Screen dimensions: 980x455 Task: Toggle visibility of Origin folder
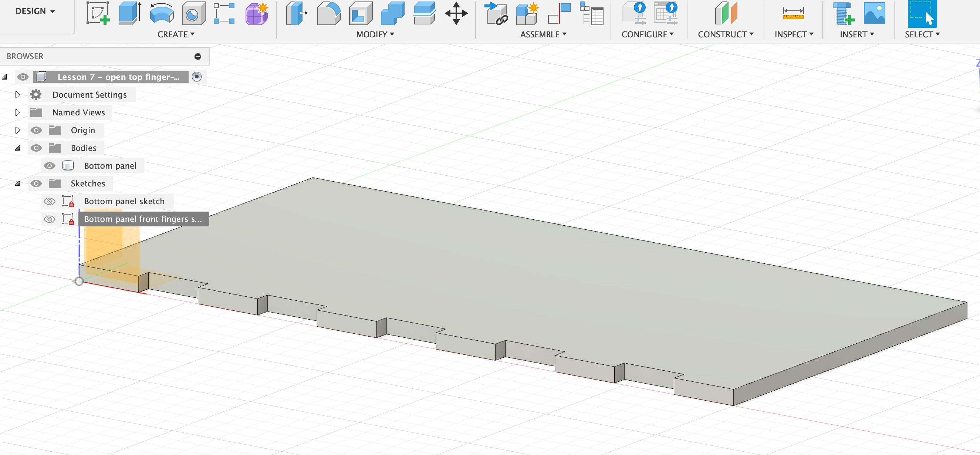click(x=36, y=131)
